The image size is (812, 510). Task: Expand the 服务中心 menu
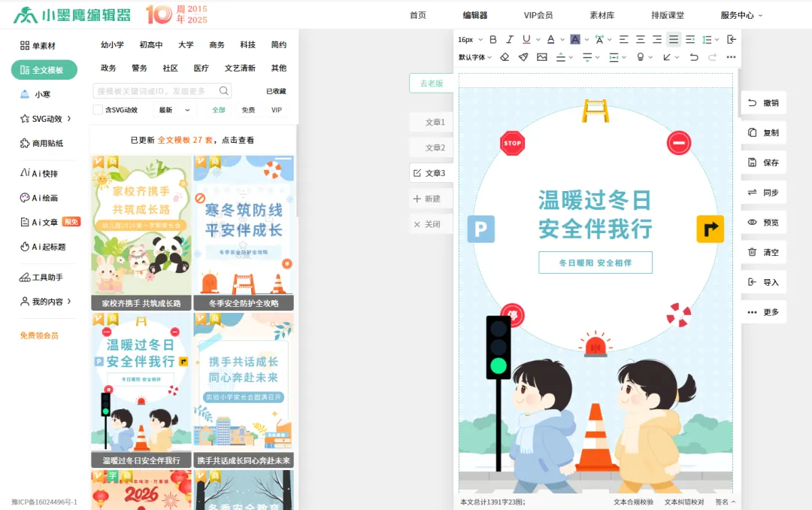pos(741,15)
